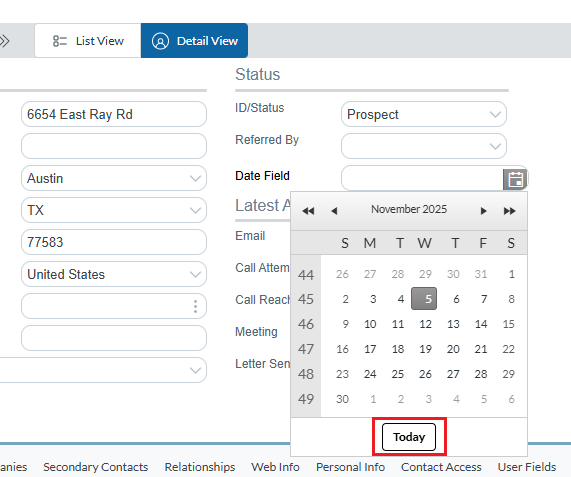Switch to List View tab
This screenshot has height=477, width=571.
pos(88,40)
